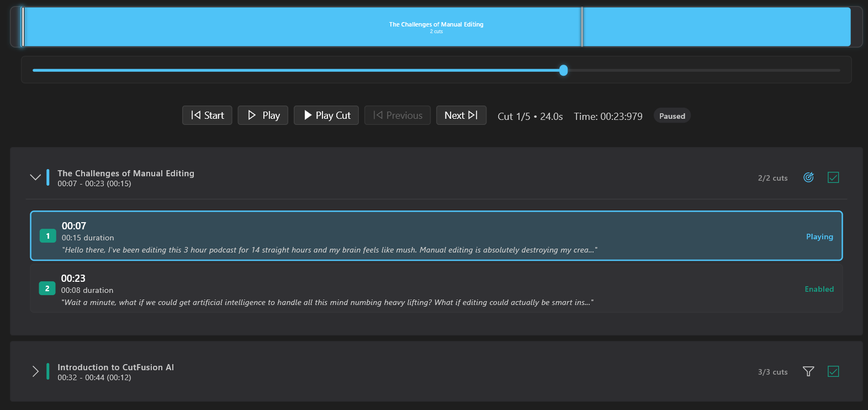This screenshot has height=410, width=868.
Task: Click the target icon in Challenges section
Action: click(x=808, y=177)
